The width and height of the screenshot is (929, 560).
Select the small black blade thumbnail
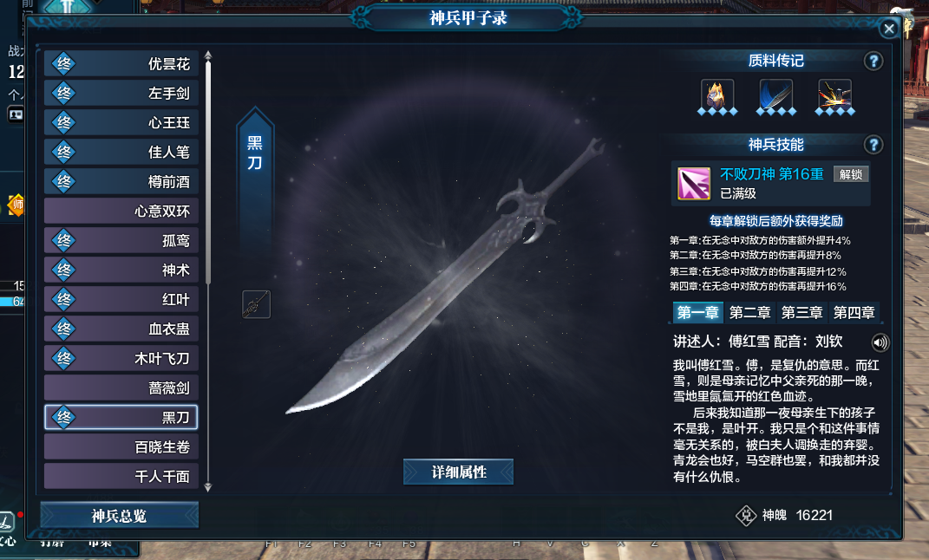[x=257, y=304]
